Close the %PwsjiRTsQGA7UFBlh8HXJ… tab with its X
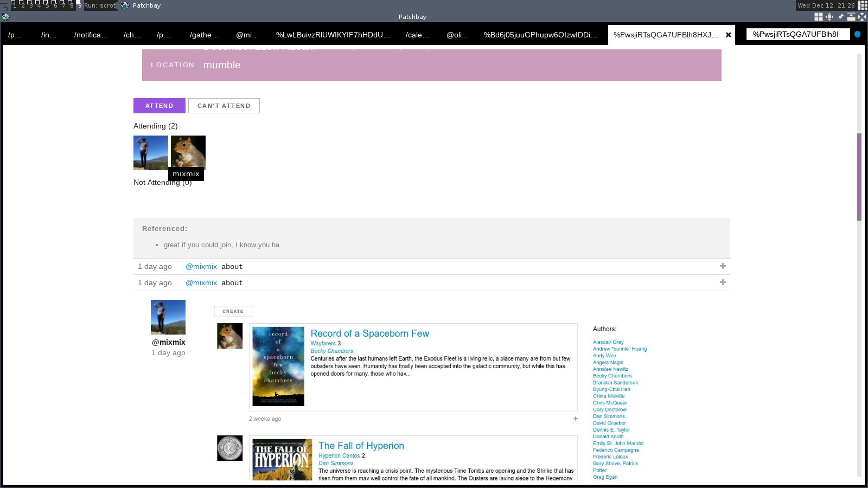This screenshot has width=868, height=488. point(729,35)
